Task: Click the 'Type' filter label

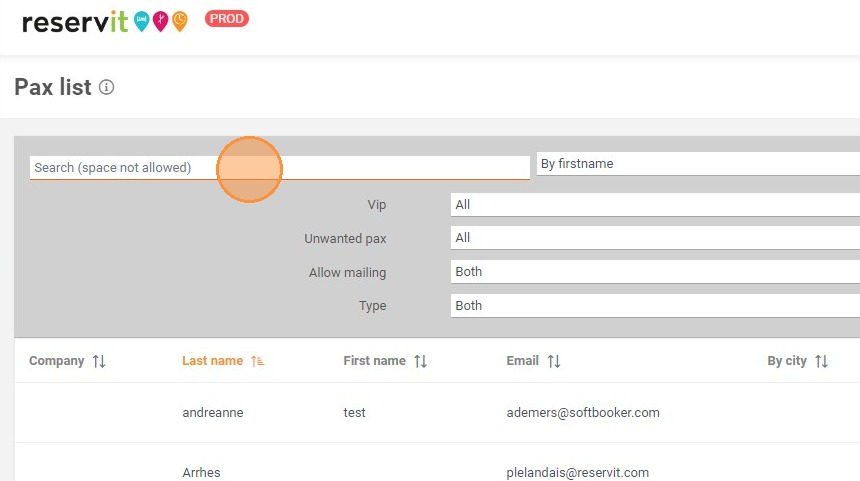Action: click(x=373, y=305)
